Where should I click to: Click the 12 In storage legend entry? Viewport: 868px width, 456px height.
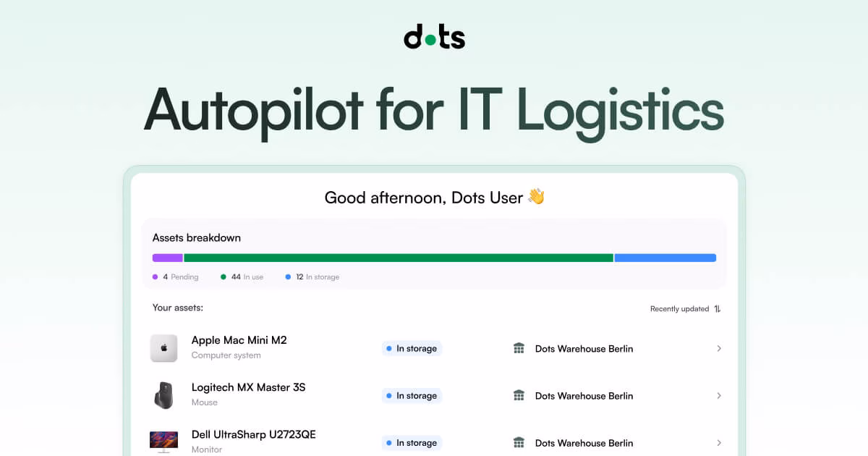[312, 276]
